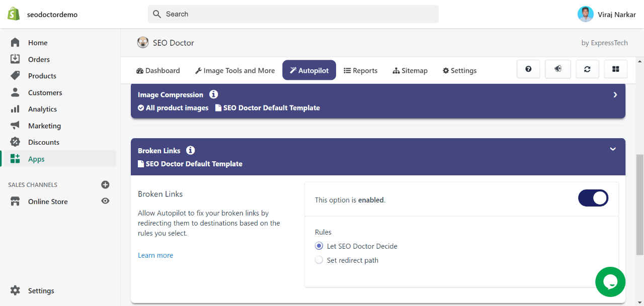Open the Home sidebar icon
The image size is (644, 306).
click(15, 43)
